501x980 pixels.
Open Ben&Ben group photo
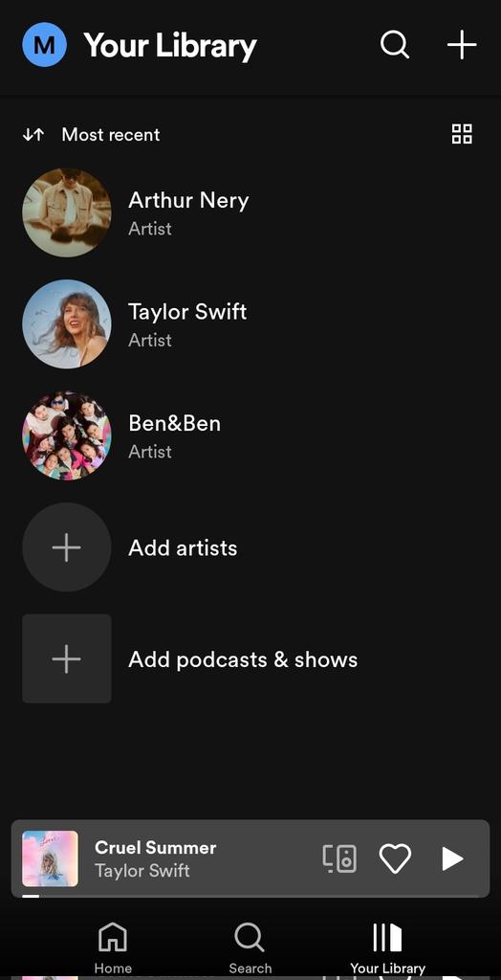(67, 435)
